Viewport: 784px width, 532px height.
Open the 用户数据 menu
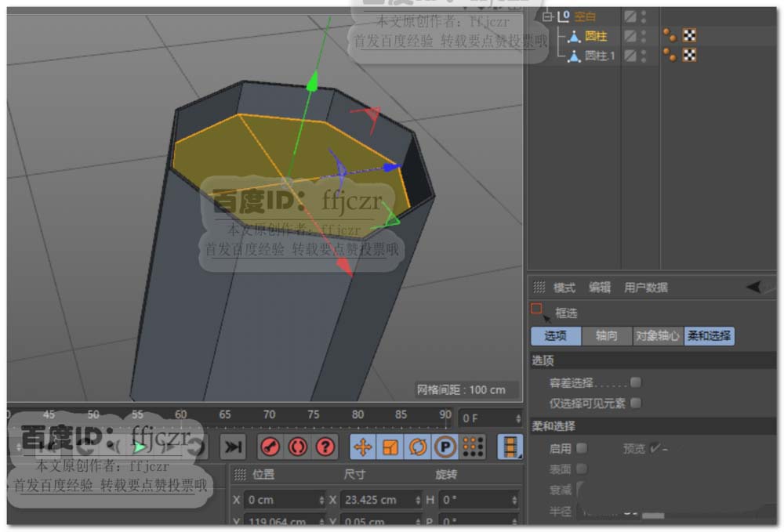click(645, 288)
